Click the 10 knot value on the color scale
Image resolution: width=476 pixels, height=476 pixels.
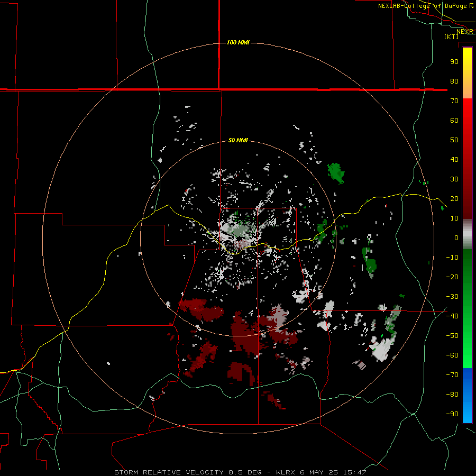pos(454,218)
